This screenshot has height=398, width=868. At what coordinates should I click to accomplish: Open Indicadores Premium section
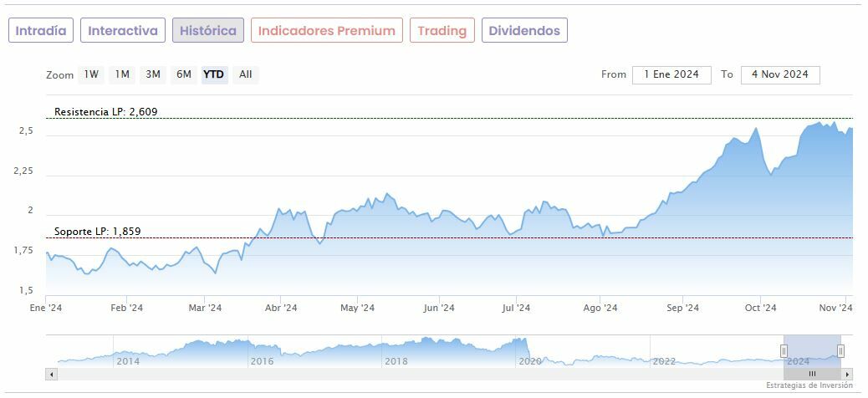(326, 31)
